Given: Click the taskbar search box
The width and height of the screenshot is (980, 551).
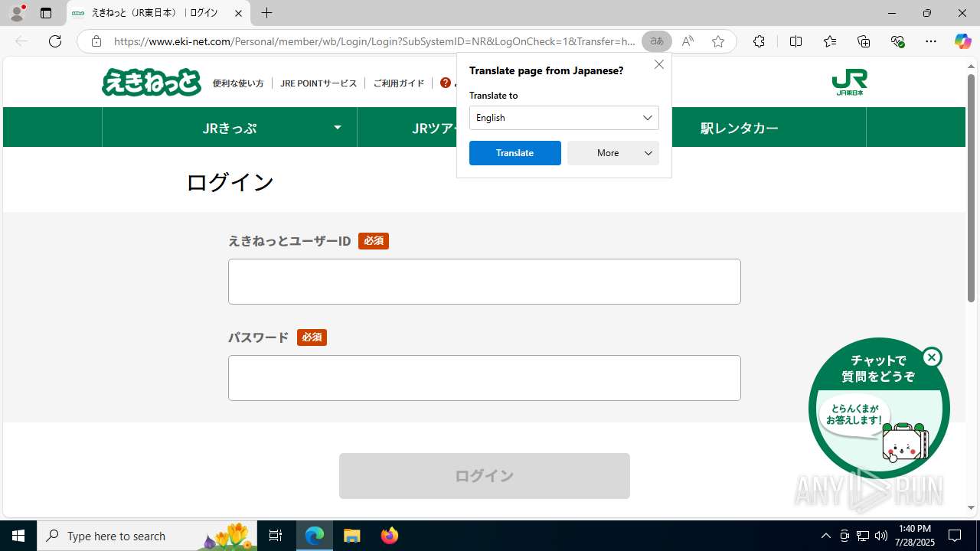Looking at the screenshot, I should click(x=147, y=536).
